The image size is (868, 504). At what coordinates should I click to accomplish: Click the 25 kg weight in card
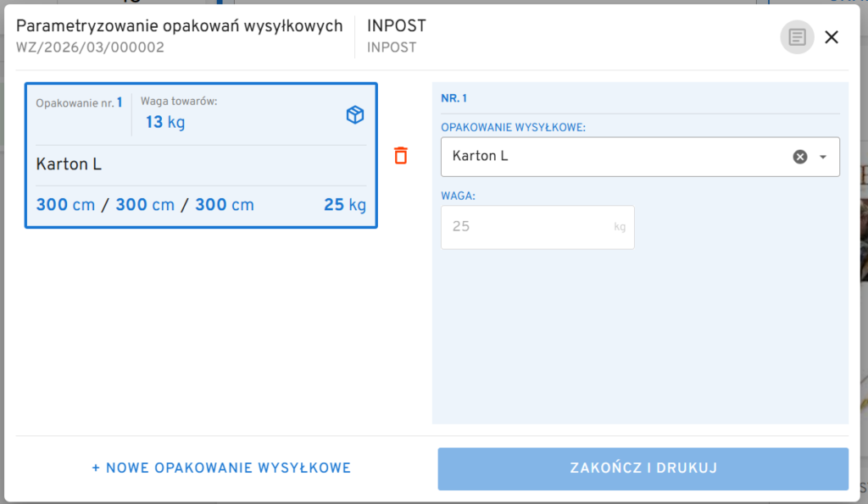tap(344, 205)
